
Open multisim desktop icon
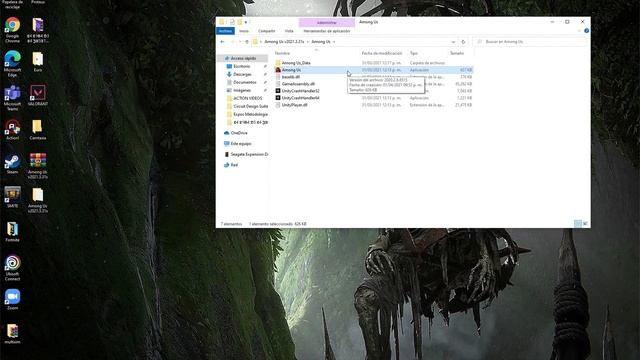point(12,334)
